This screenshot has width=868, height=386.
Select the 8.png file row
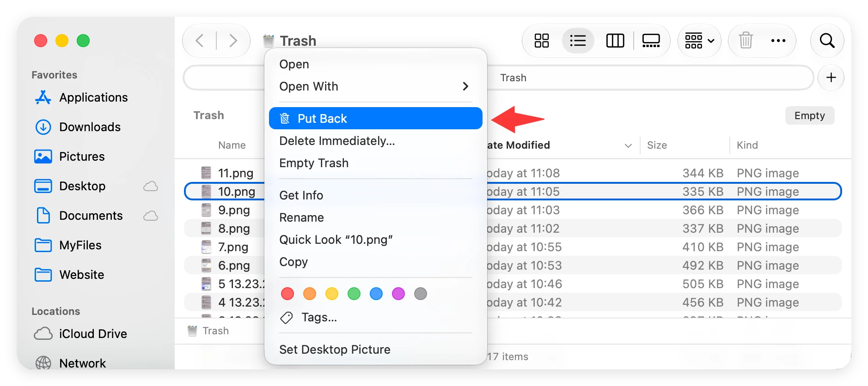point(513,229)
